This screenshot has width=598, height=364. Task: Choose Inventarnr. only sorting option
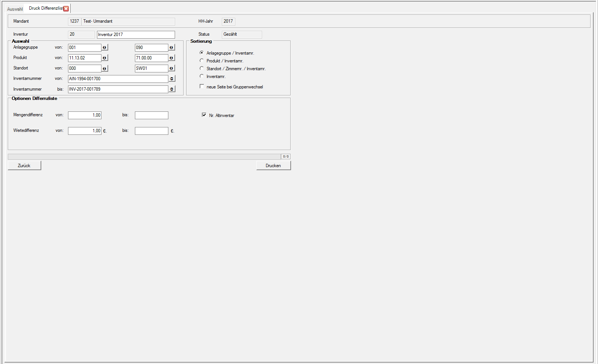(202, 76)
